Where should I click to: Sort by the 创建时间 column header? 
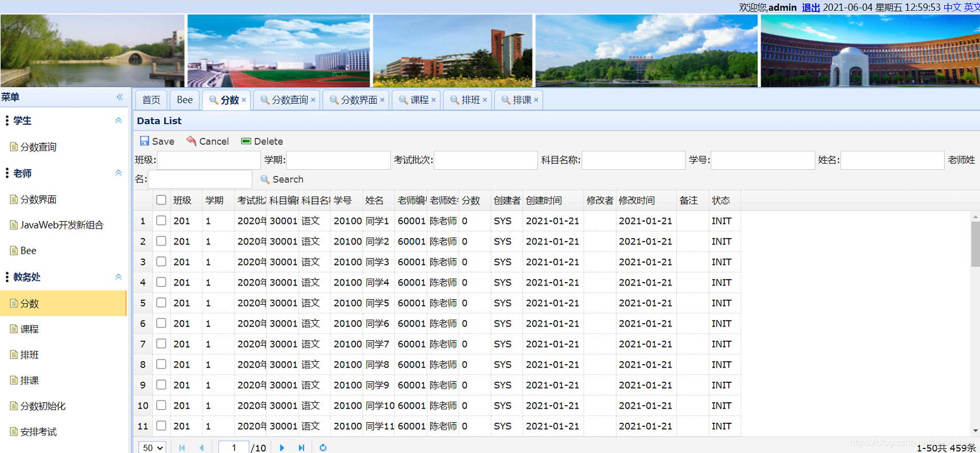[553, 201]
